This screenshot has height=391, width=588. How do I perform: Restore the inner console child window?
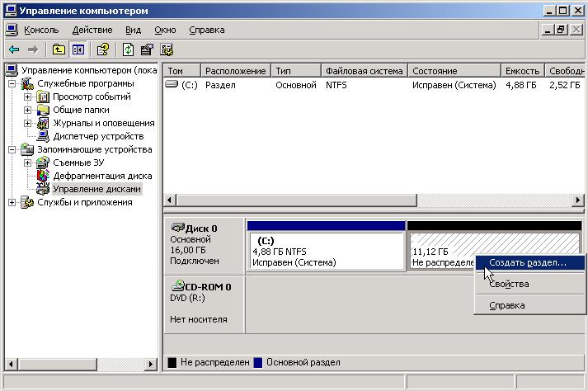[x=562, y=30]
